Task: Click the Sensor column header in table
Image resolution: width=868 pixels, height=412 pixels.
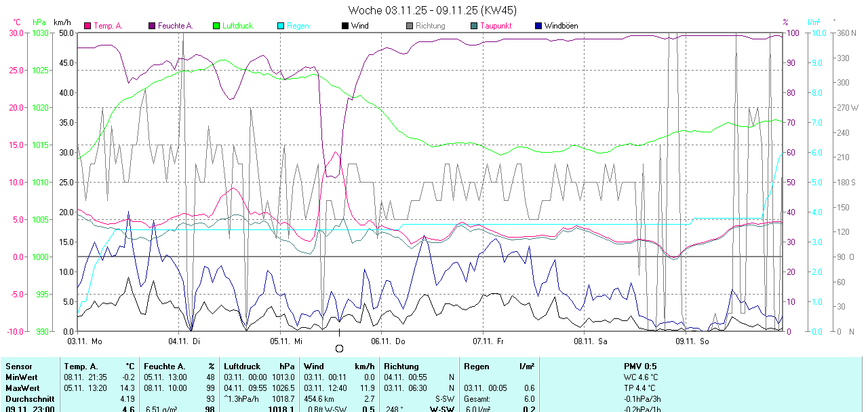Action: pyautogui.click(x=18, y=367)
